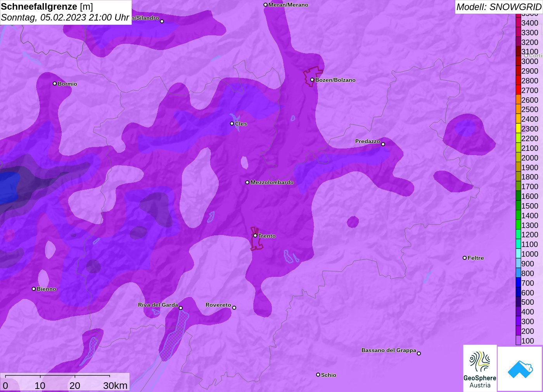Click the 2000 legend value
The width and height of the screenshot is (543, 392).
click(x=530, y=158)
